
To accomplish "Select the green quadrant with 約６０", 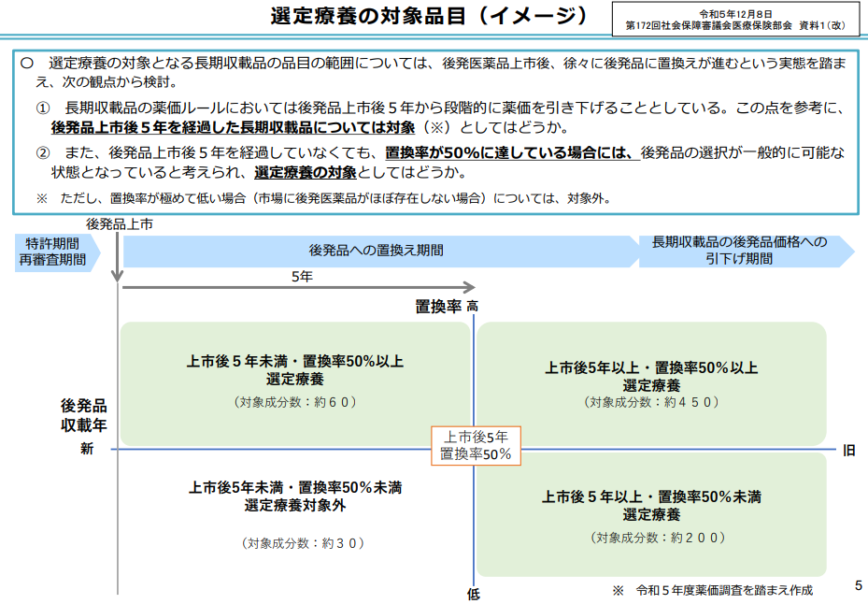I will point(295,383).
